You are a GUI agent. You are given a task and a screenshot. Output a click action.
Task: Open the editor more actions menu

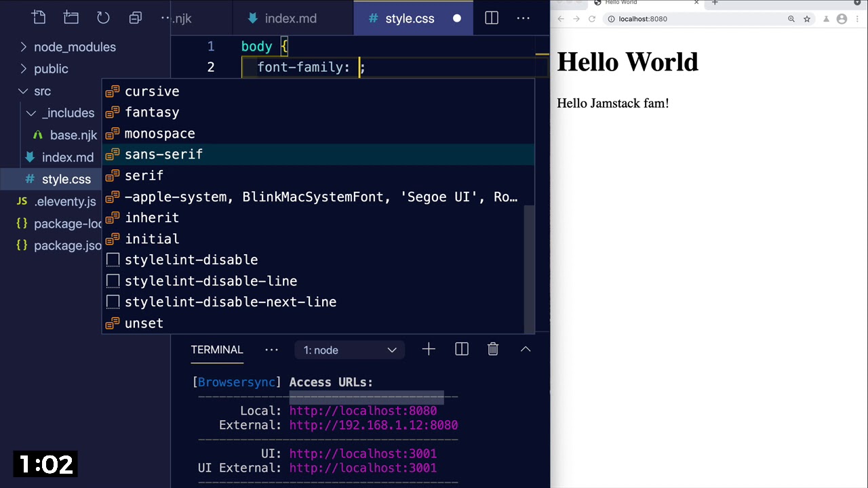coord(524,18)
